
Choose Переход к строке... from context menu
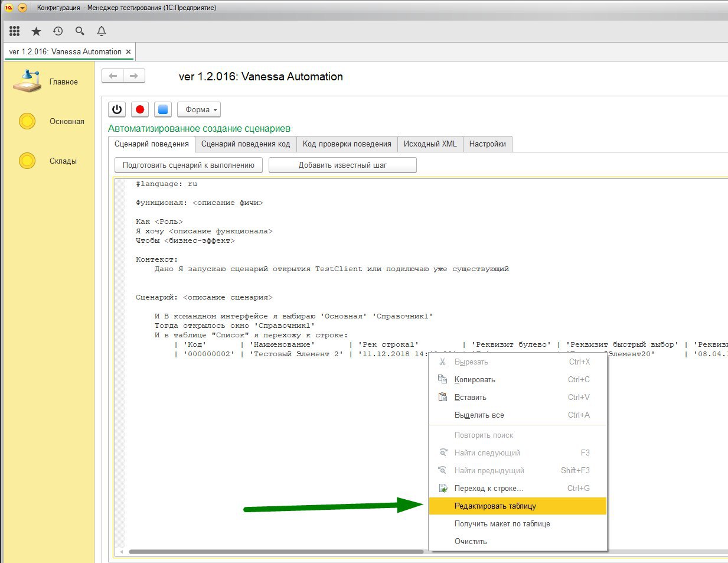coord(518,489)
